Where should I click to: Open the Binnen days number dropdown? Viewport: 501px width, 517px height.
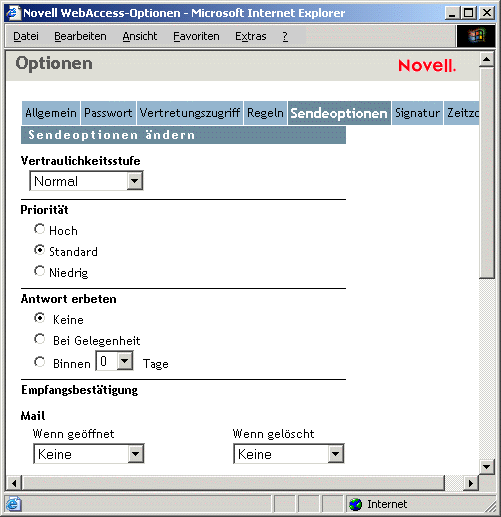pos(114,361)
